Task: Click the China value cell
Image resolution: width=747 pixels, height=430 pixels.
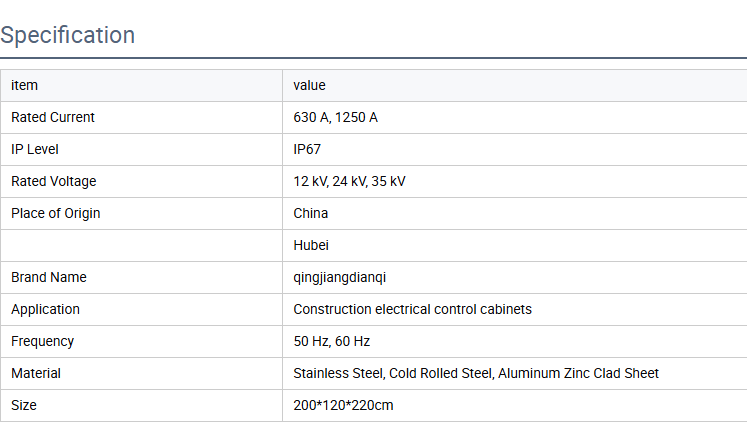Action: tap(311, 213)
